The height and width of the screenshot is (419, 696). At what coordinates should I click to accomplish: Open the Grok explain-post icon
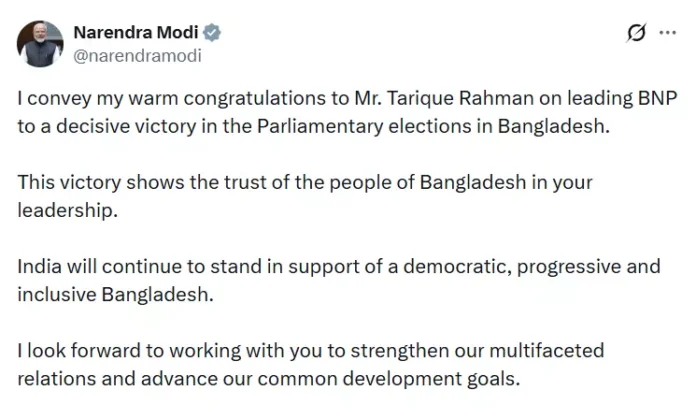click(x=634, y=33)
